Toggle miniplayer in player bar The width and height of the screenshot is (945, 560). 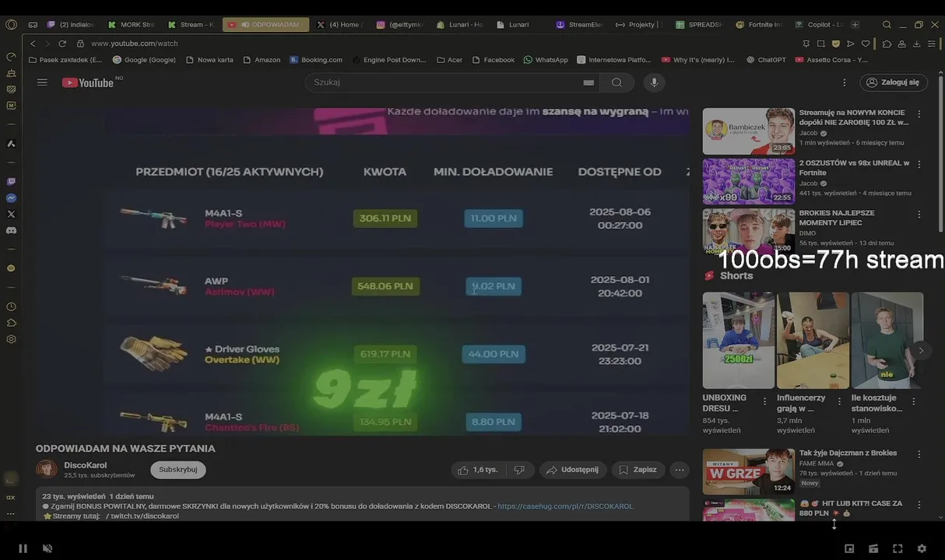[x=849, y=548]
